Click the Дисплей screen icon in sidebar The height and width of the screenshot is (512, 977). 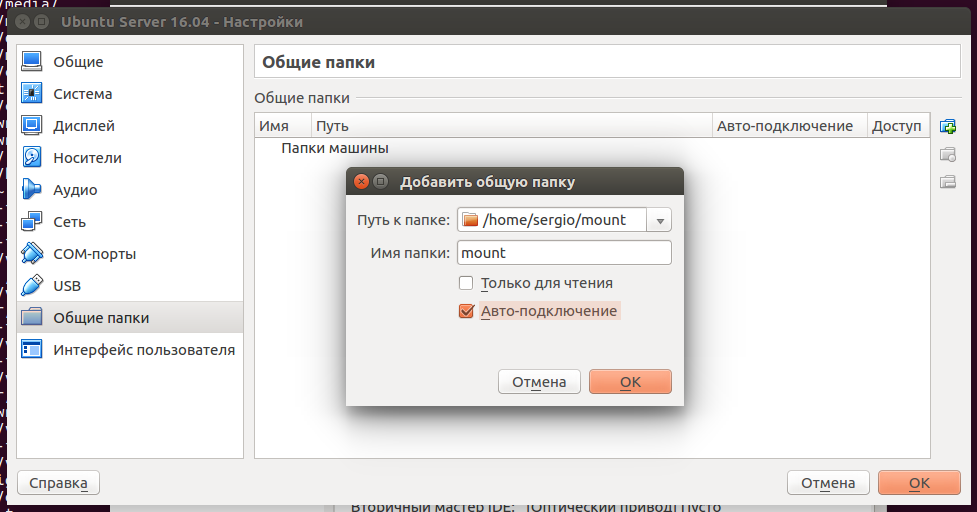click(31, 125)
